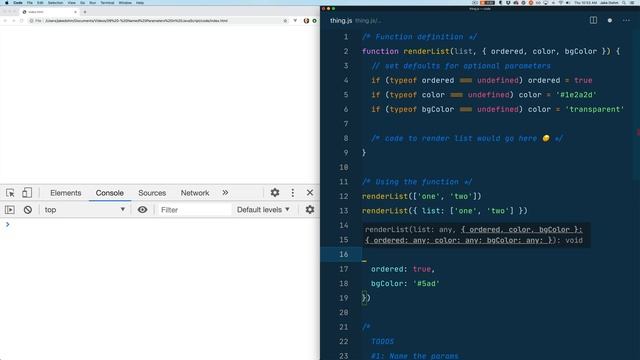Image resolution: width=640 pixels, height=360 pixels.
Task: Open the Sources tab in DevTools
Action: 152,193
